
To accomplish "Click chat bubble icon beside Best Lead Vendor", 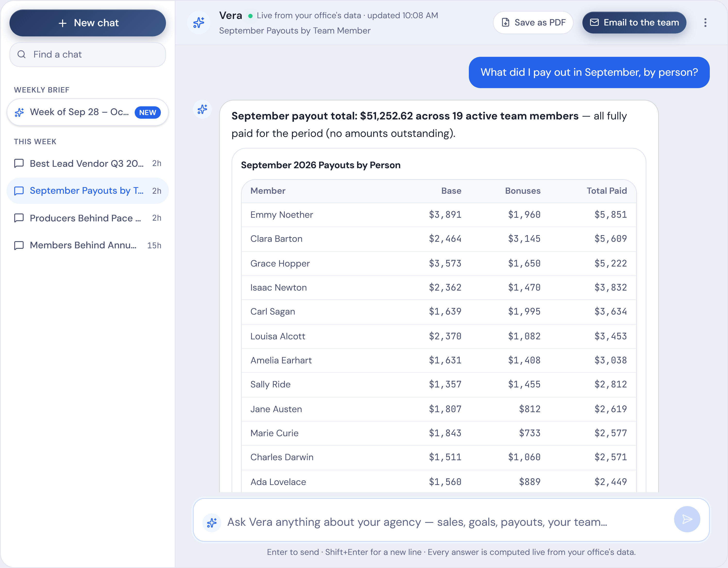I will point(19,163).
